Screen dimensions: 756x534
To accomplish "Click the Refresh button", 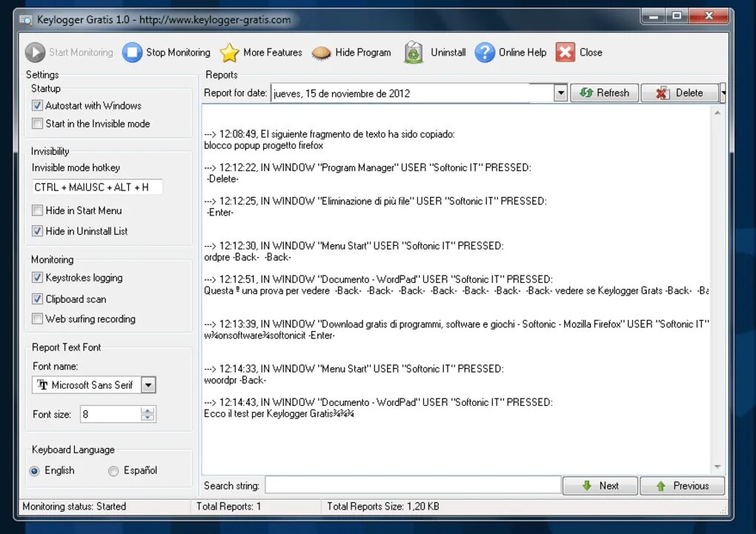I will click(605, 93).
